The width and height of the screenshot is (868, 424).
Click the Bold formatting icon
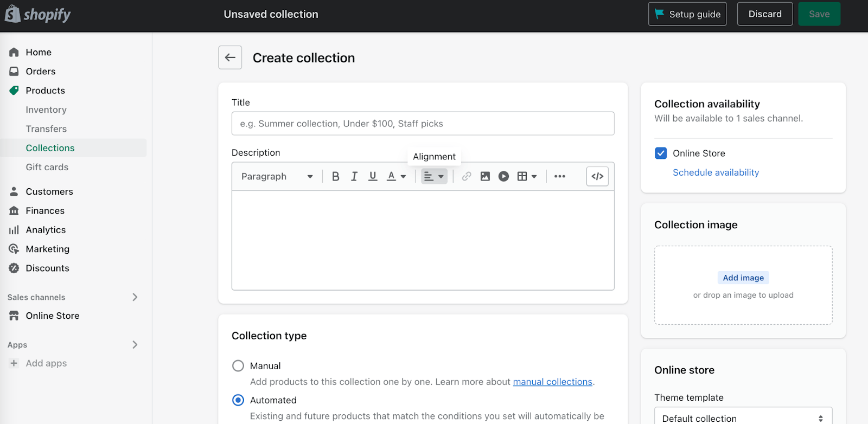[335, 176]
